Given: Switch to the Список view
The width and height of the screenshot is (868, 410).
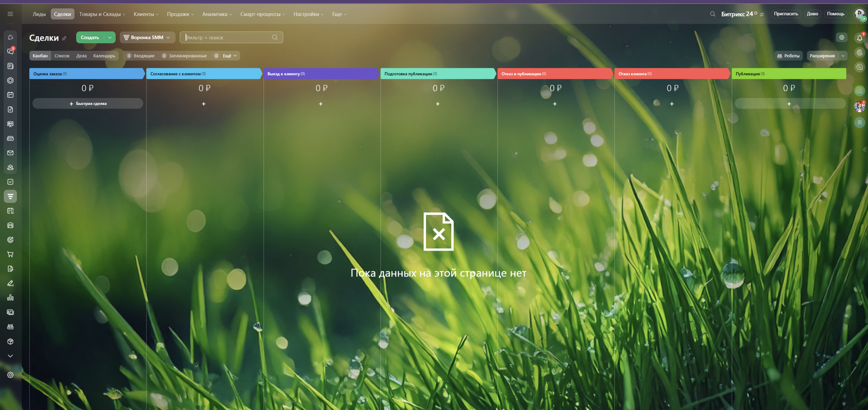Looking at the screenshot, I should (62, 56).
